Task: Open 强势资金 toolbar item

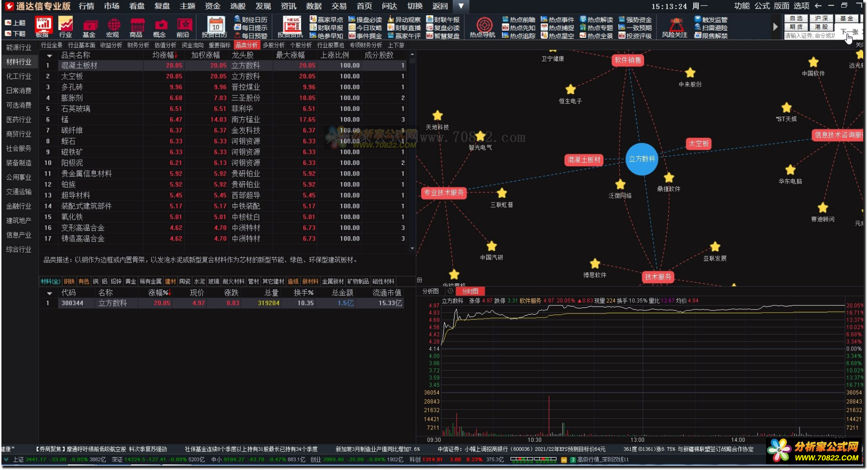Action: click(x=635, y=20)
